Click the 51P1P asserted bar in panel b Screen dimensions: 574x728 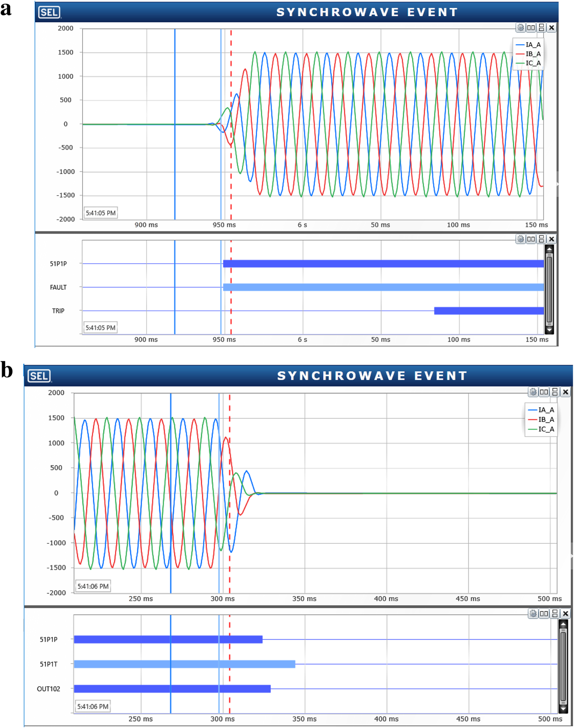(168, 639)
